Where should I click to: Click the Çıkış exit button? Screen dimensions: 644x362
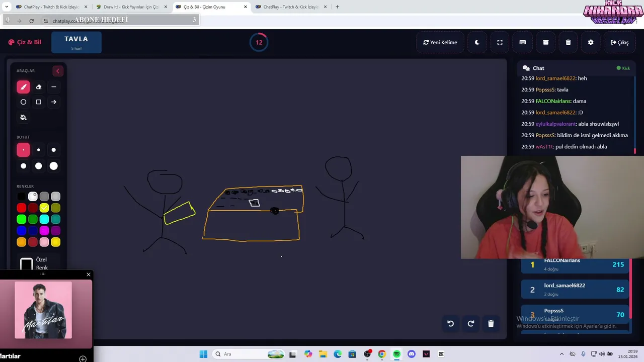pos(619,42)
